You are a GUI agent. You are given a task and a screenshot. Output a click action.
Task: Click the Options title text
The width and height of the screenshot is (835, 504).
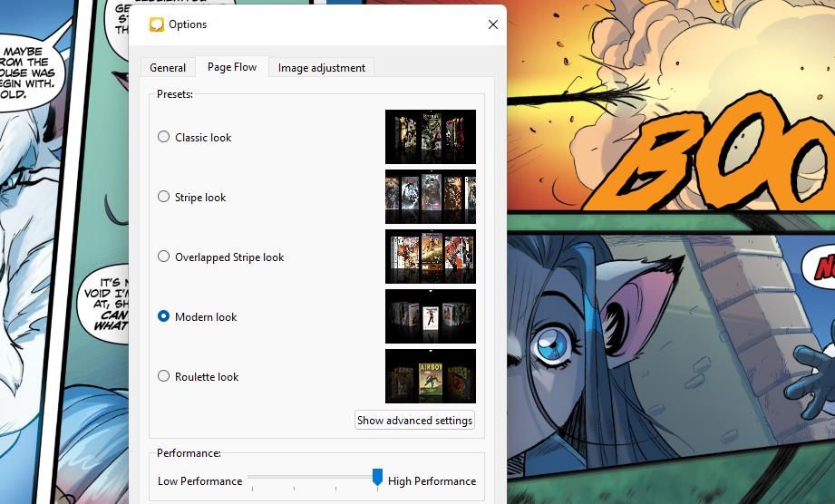coord(188,24)
